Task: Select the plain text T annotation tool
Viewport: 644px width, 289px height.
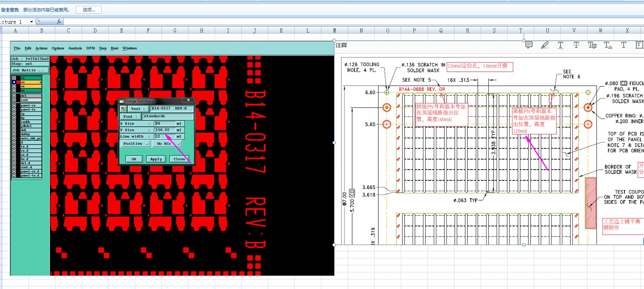Action: [x=624, y=45]
